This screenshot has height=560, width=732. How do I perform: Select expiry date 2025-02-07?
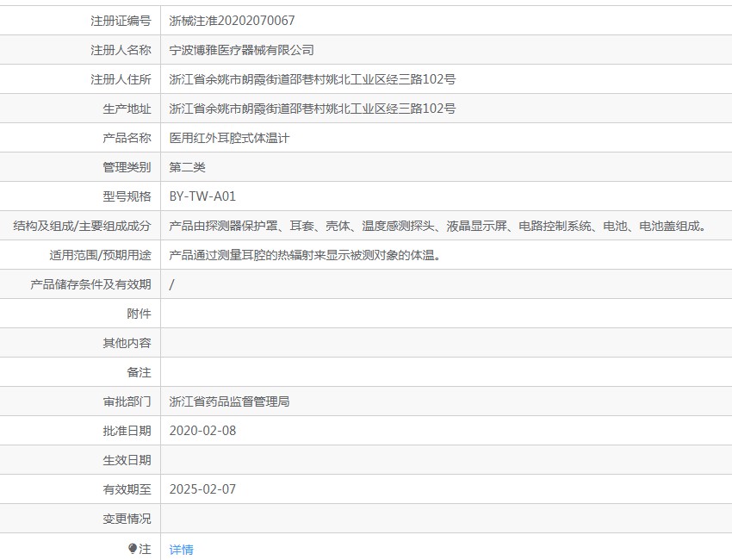point(202,489)
